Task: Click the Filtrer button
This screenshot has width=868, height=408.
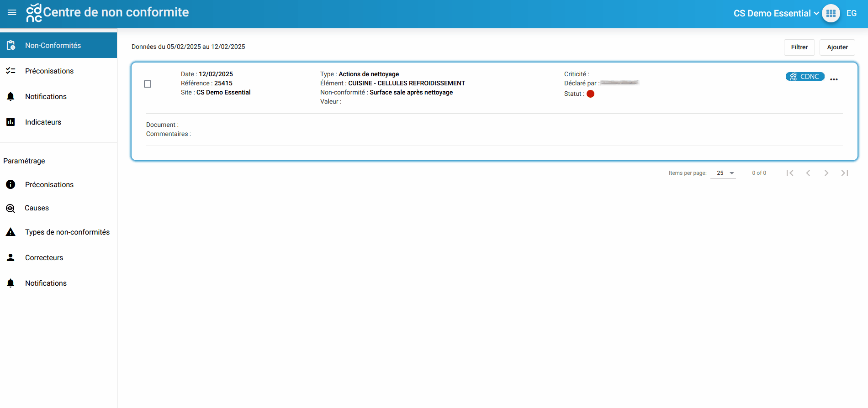Action: pos(799,47)
